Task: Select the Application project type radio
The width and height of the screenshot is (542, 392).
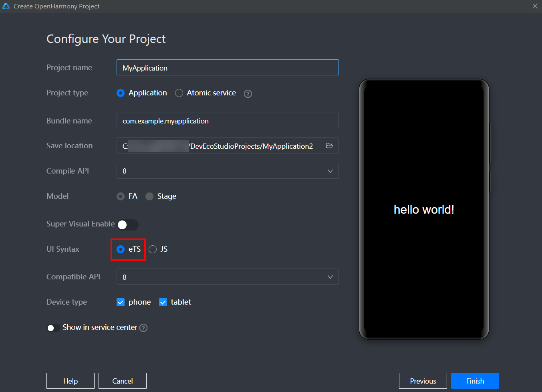Action: pyautogui.click(x=121, y=93)
